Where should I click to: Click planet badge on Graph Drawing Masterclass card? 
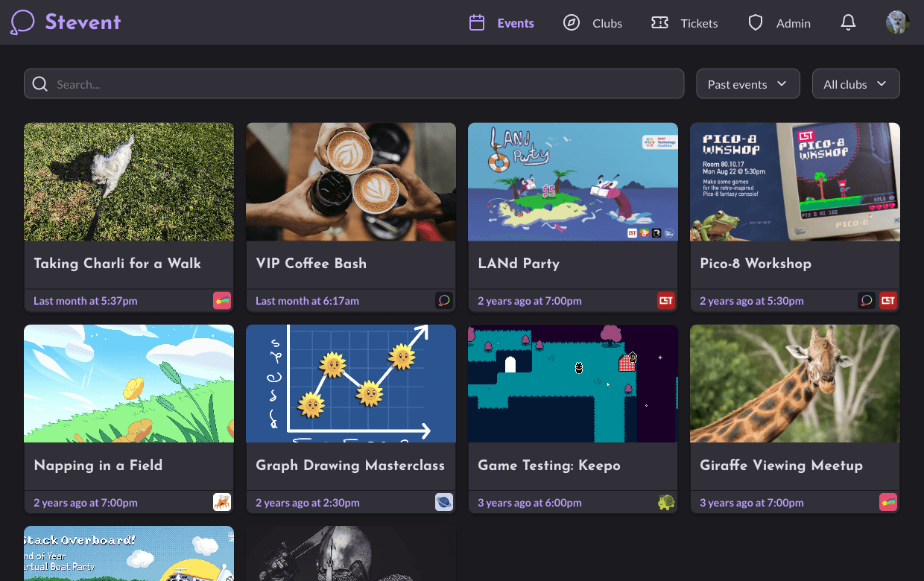coord(444,502)
